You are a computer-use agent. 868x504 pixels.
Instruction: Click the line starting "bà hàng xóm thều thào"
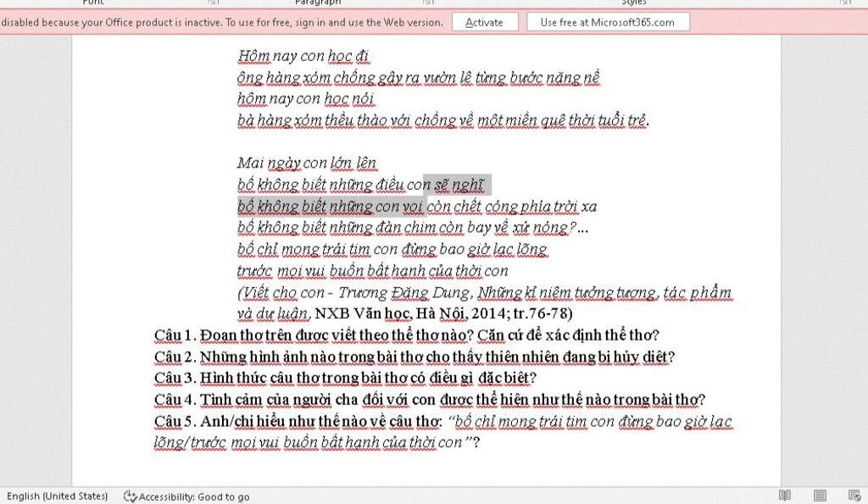pos(442,120)
